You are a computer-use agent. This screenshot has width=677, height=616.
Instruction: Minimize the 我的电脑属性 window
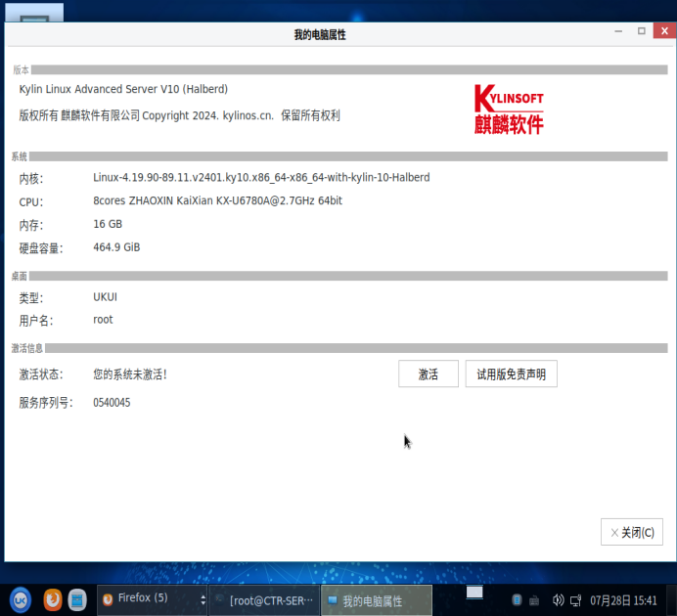click(618, 31)
